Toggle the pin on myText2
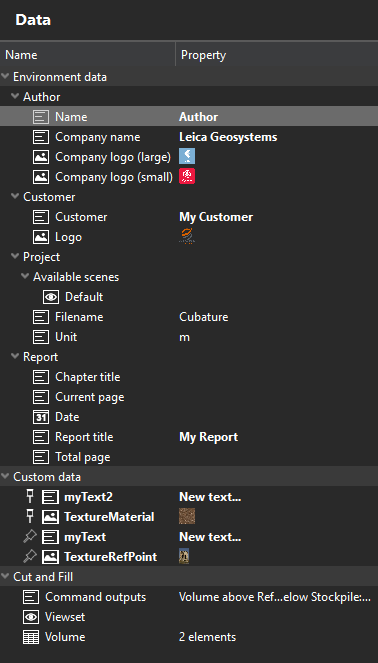The width and height of the screenshot is (378, 663). (x=30, y=497)
